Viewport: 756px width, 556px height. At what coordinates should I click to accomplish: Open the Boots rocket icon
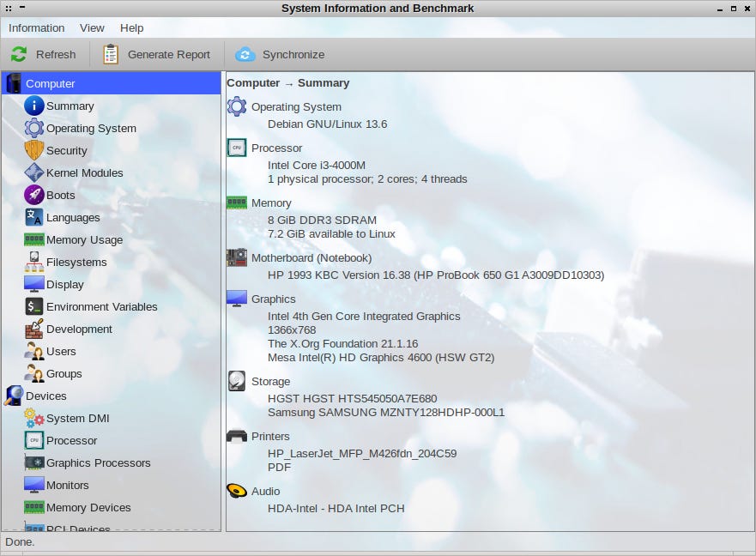tap(34, 196)
